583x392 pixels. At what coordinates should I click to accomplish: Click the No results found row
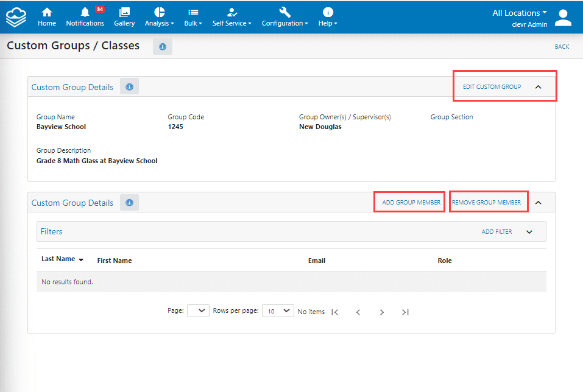291,282
